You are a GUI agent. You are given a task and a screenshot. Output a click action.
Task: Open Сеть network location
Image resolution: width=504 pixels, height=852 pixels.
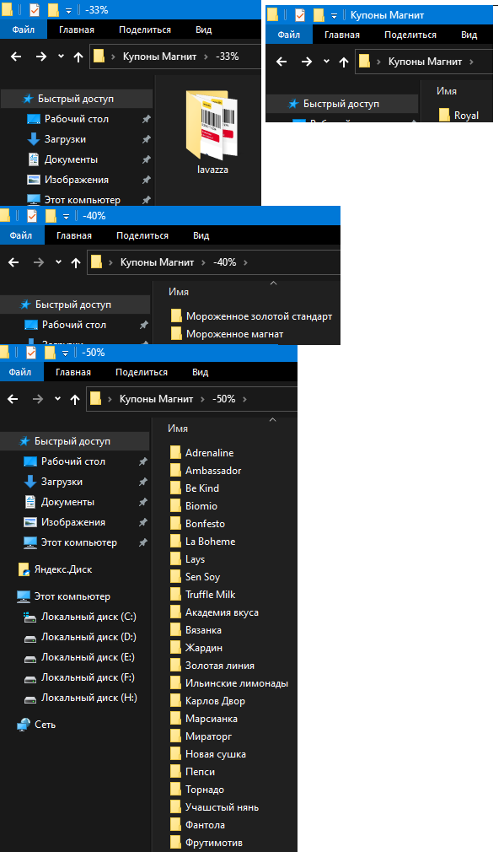45,725
